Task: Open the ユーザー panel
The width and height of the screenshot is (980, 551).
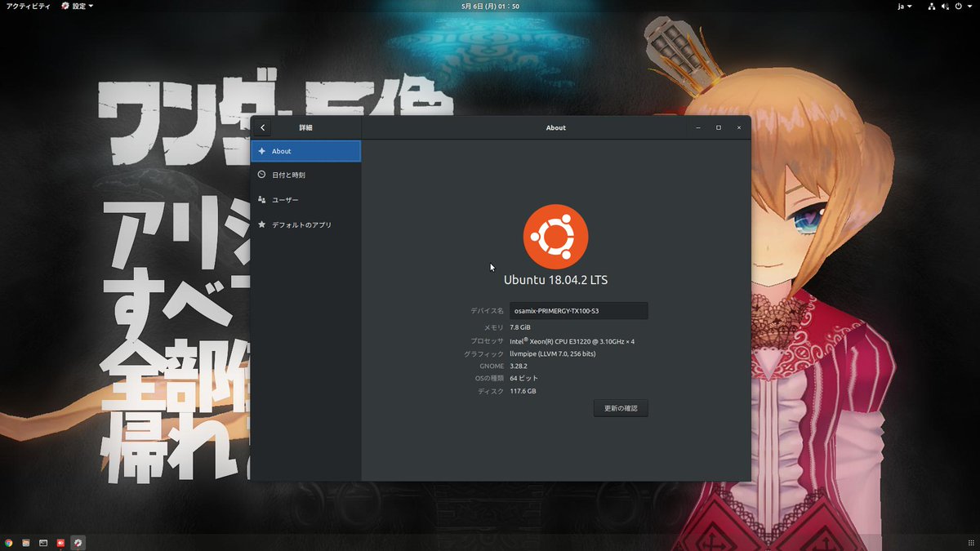Action: click(305, 200)
